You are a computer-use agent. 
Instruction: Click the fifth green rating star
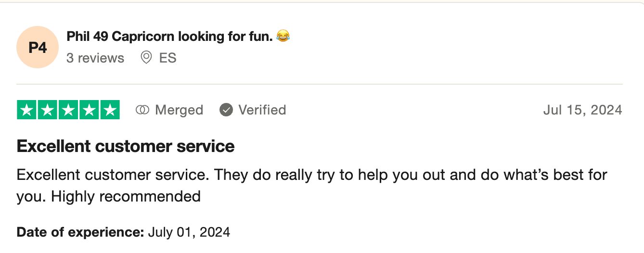(x=110, y=110)
